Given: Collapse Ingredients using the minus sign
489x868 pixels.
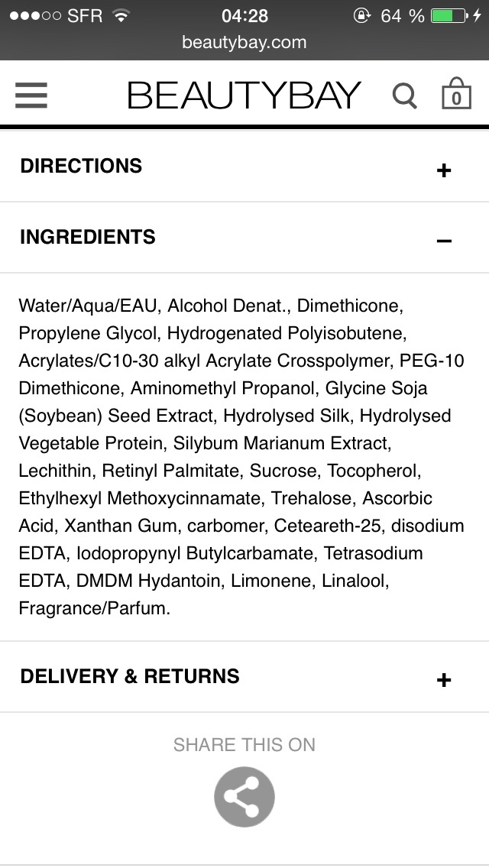Looking at the screenshot, I should pos(444,241).
